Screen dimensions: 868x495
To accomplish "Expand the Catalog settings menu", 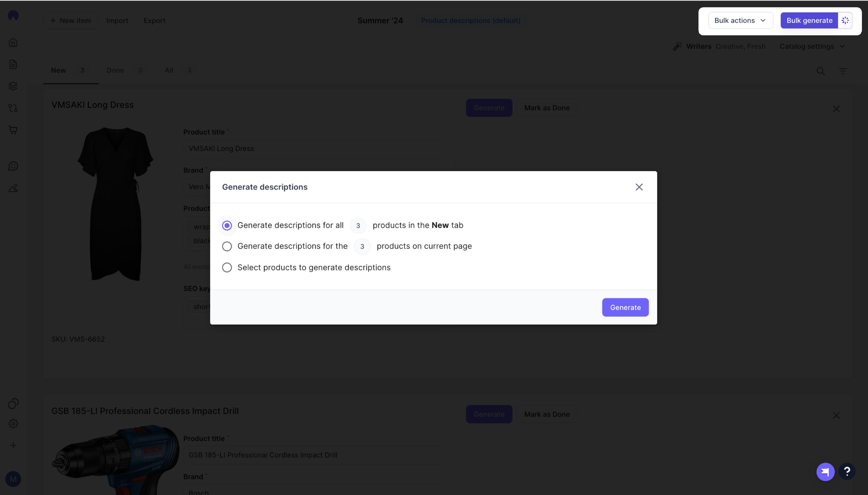I will click(x=812, y=46).
